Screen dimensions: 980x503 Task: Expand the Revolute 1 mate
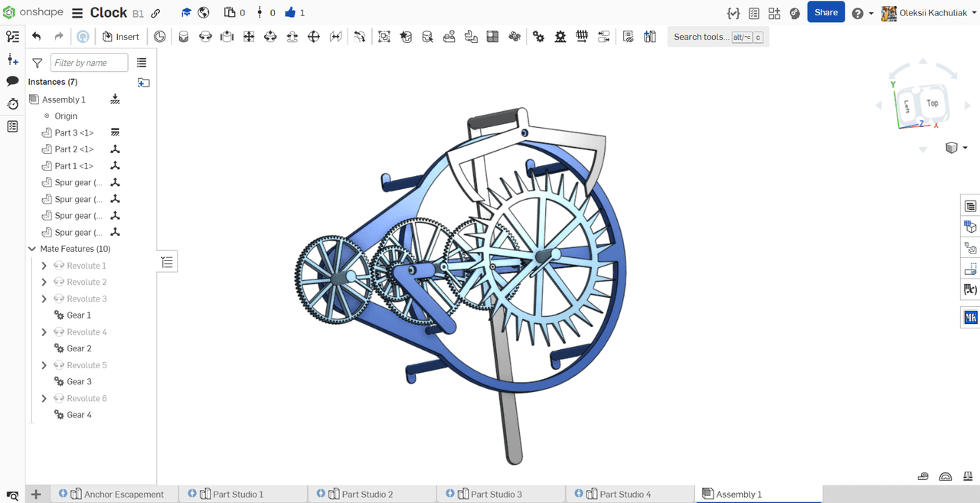pyautogui.click(x=44, y=266)
